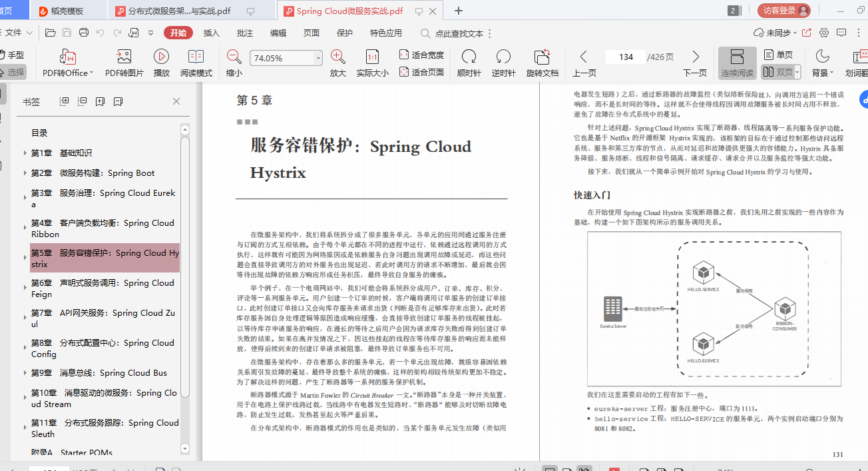Open settings gear icon at top right
This screenshot has width=868, height=471.
824,33
